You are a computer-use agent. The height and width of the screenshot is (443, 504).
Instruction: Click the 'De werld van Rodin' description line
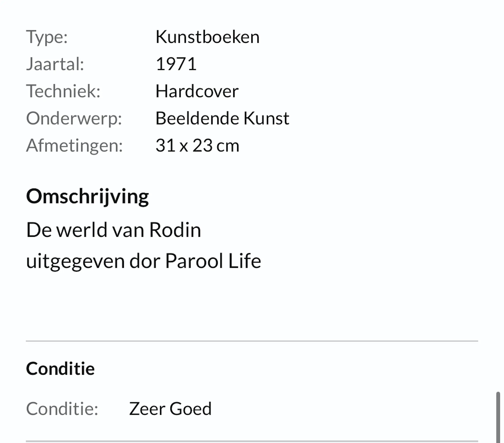click(113, 230)
